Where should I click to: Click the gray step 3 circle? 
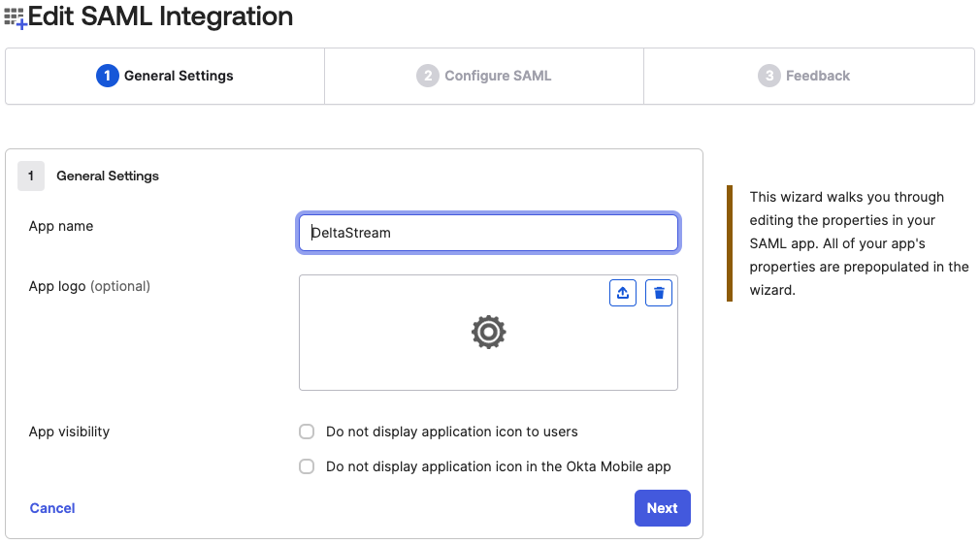(769, 76)
